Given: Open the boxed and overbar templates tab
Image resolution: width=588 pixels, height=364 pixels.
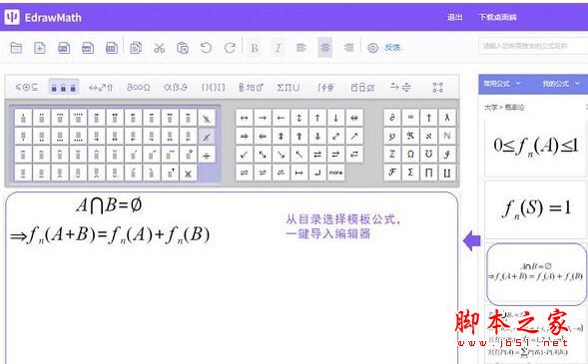Looking at the screenshot, I should pos(362,87).
